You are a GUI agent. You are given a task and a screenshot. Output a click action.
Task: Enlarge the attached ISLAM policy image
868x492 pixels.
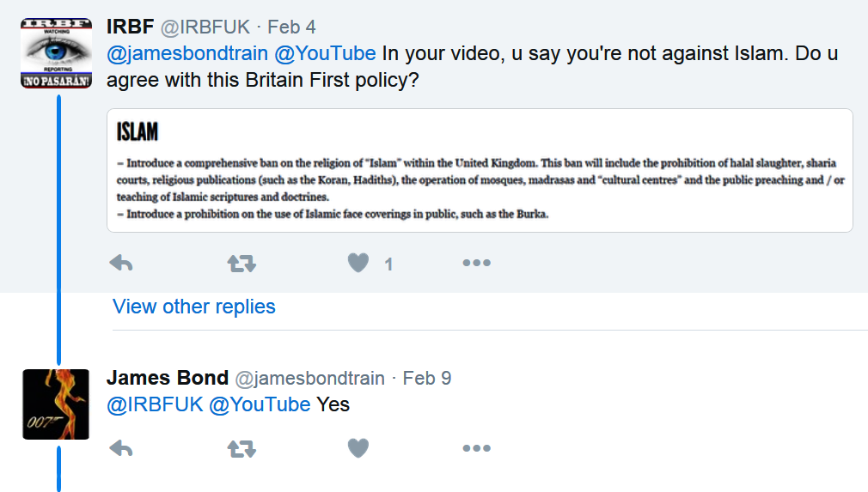479,171
